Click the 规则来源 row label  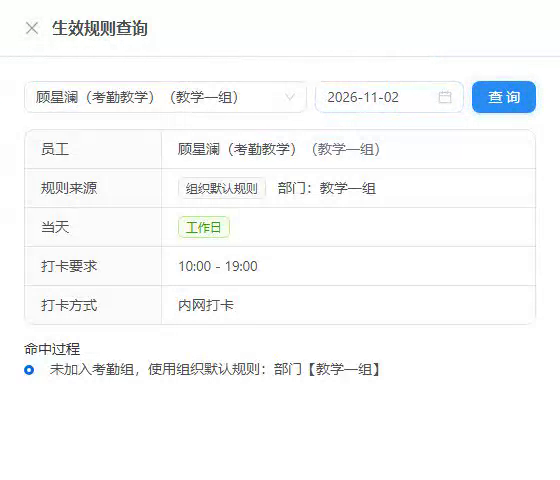coord(69,188)
